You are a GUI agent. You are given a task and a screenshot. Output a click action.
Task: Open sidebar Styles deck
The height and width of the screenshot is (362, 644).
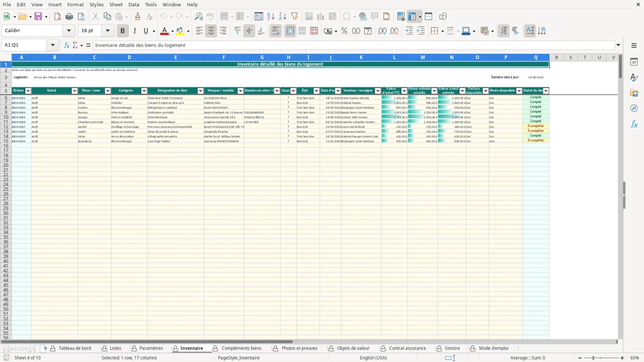click(x=634, y=77)
